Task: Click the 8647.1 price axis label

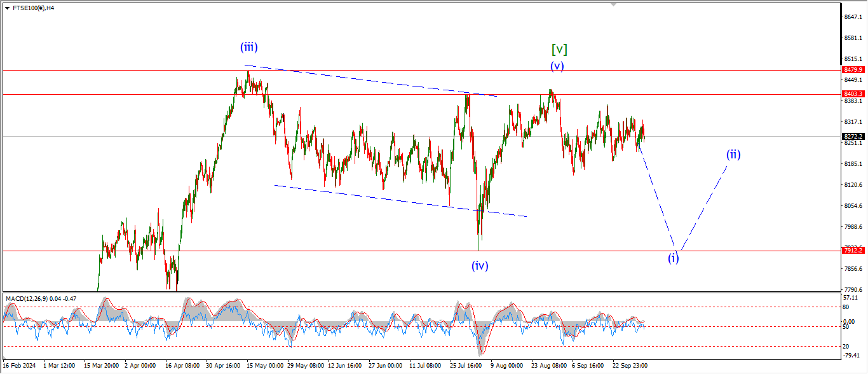Action: (851, 17)
